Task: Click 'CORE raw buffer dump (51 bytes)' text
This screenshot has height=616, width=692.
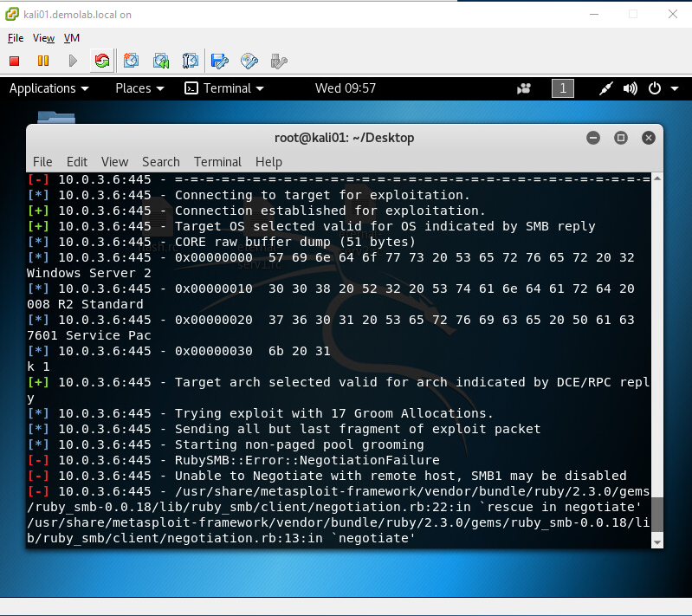Action: point(295,242)
